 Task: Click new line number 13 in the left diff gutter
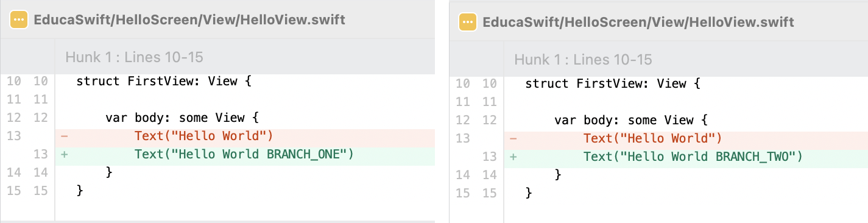tap(40, 154)
